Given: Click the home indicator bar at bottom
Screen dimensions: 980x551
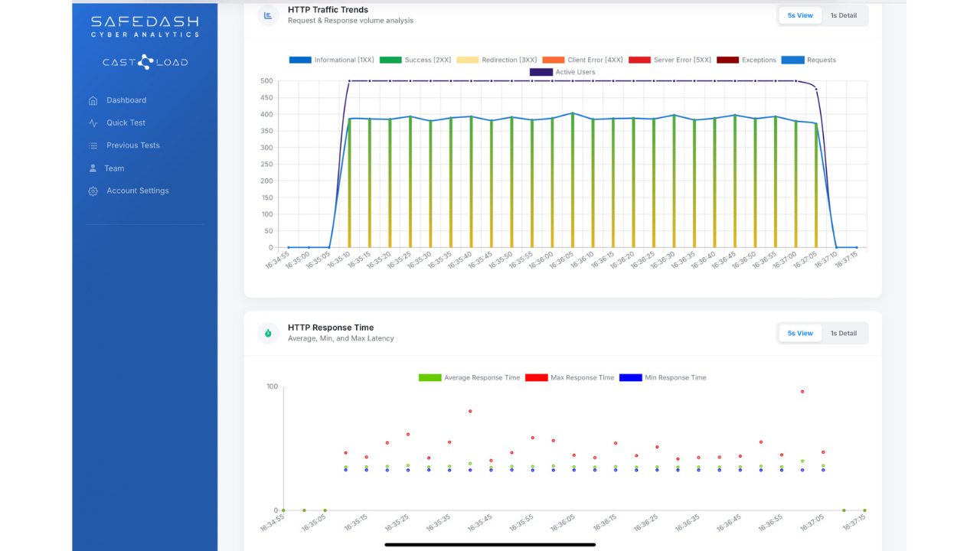Looking at the screenshot, I should point(490,545).
